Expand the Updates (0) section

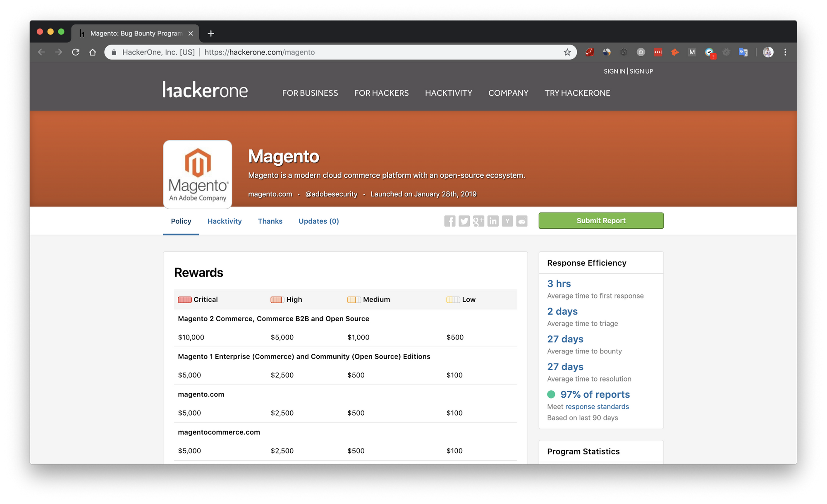[318, 221]
